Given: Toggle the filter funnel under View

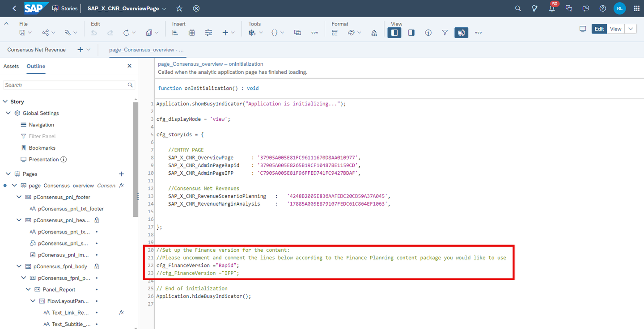Looking at the screenshot, I should click(445, 33).
